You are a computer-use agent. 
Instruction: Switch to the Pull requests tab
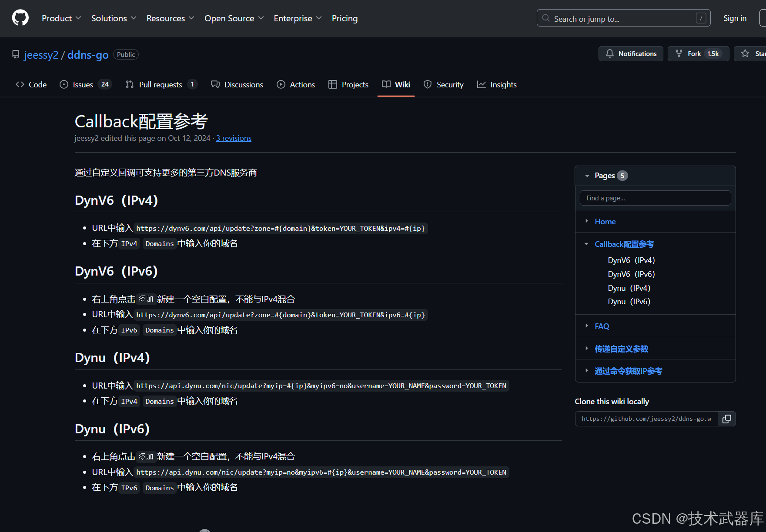click(x=161, y=84)
